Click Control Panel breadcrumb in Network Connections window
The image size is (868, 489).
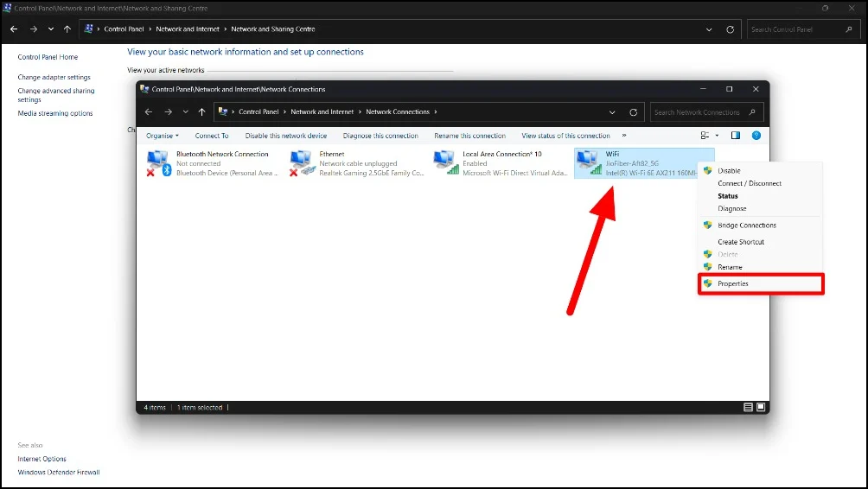pyautogui.click(x=258, y=111)
